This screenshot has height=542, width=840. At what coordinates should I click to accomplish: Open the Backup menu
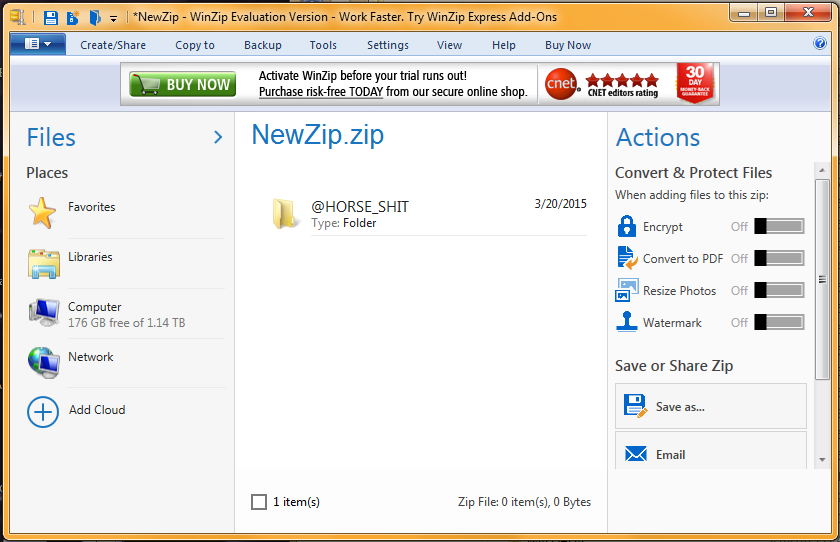click(262, 45)
